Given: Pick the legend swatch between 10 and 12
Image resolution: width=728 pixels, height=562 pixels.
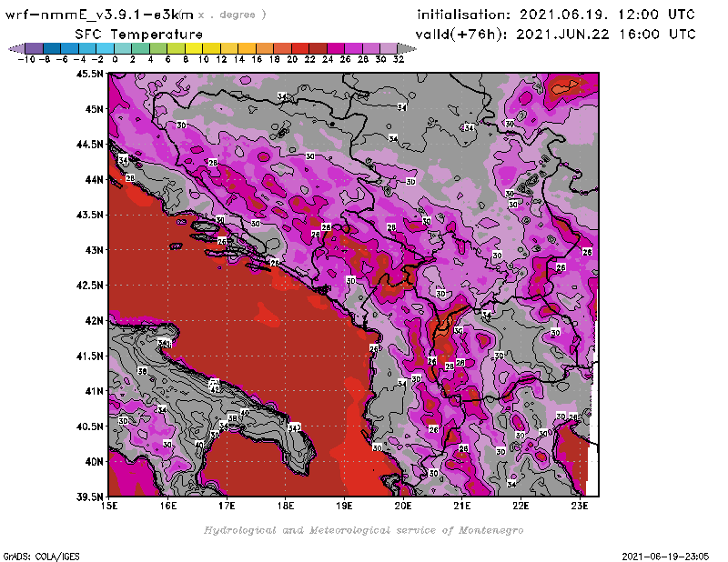Looking at the screenshot, I should (211, 48).
